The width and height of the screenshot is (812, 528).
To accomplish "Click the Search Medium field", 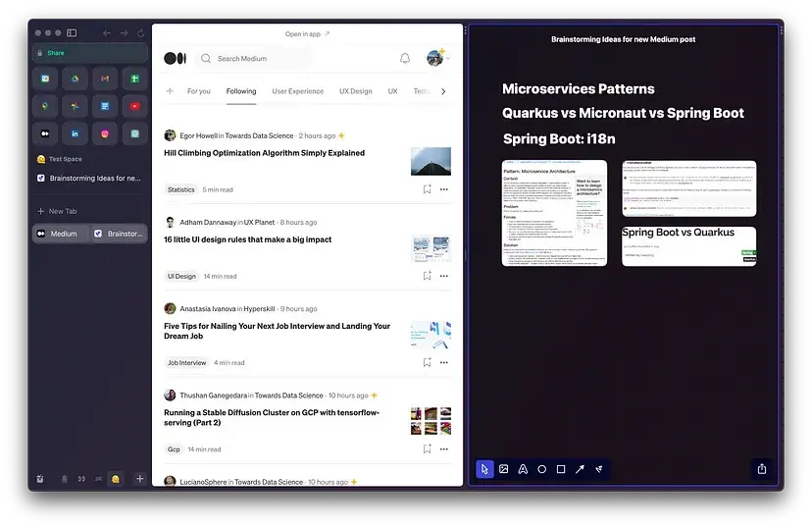I will pos(255,59).
